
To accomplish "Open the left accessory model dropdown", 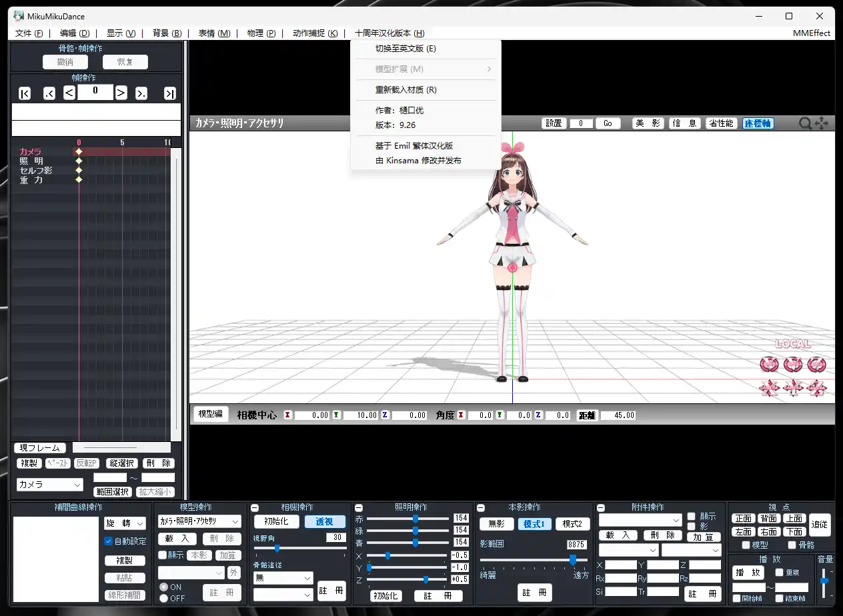I will point(629,550).
